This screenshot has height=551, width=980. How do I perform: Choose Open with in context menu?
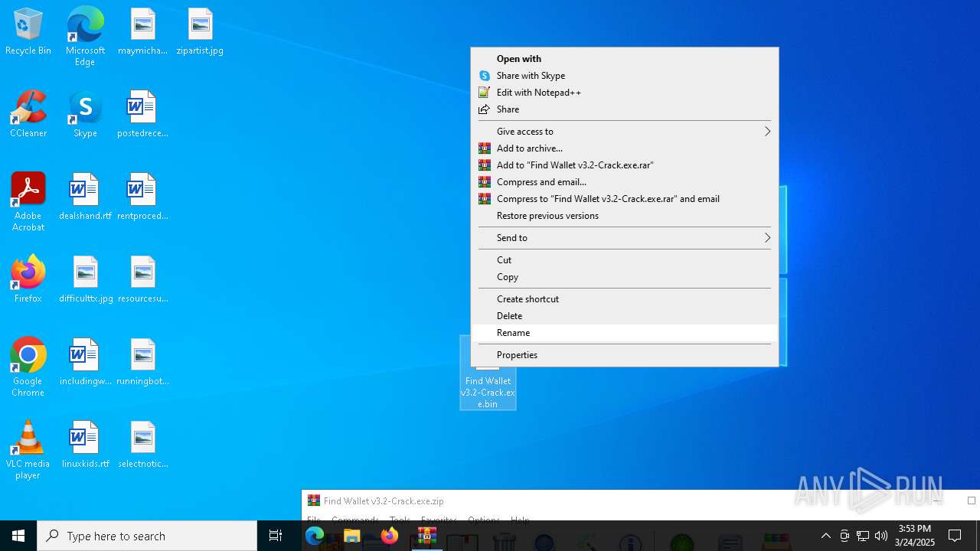pyautogui.click(x=624, y=59)
